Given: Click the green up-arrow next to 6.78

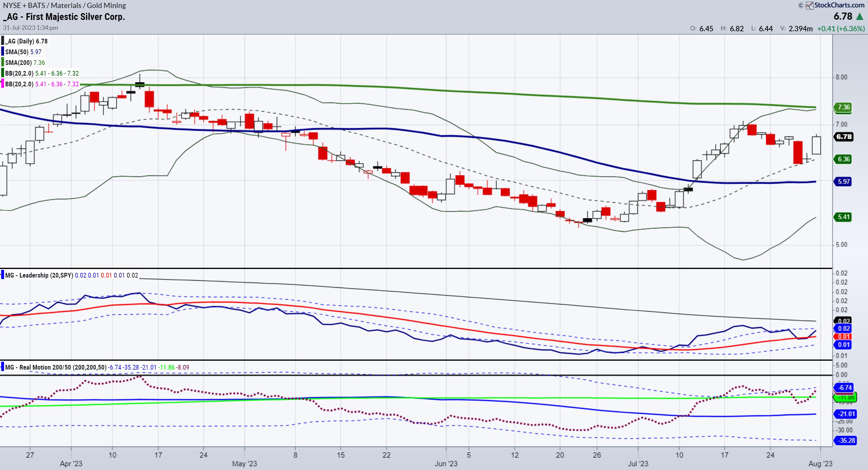Looking at the screenshot, I should coord(859,16).
